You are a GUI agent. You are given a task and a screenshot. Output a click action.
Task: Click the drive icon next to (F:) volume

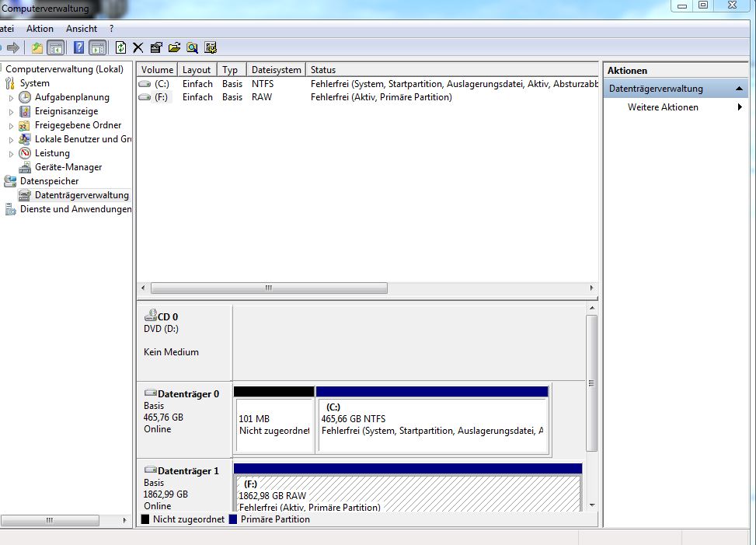(145, 97)
